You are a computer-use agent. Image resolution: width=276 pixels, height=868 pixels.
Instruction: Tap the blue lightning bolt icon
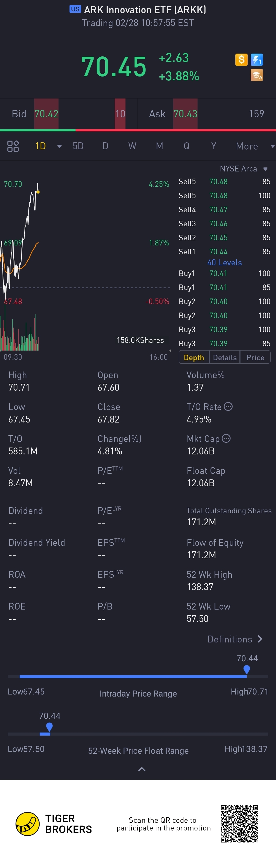pos(257,60)
